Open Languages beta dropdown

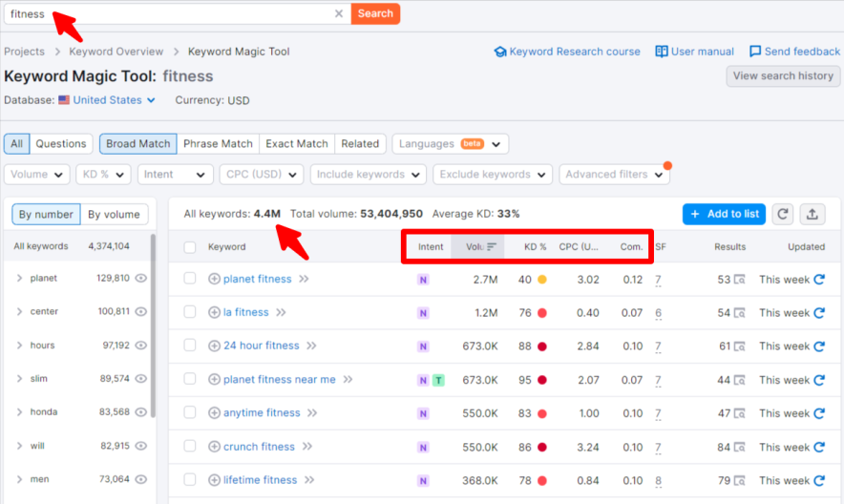click(450, 143)
